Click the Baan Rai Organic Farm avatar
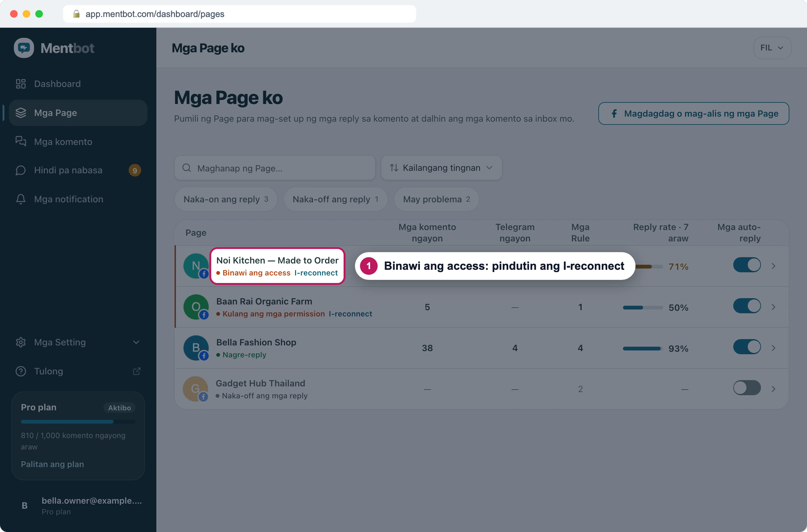 click(x=196, y=307)
